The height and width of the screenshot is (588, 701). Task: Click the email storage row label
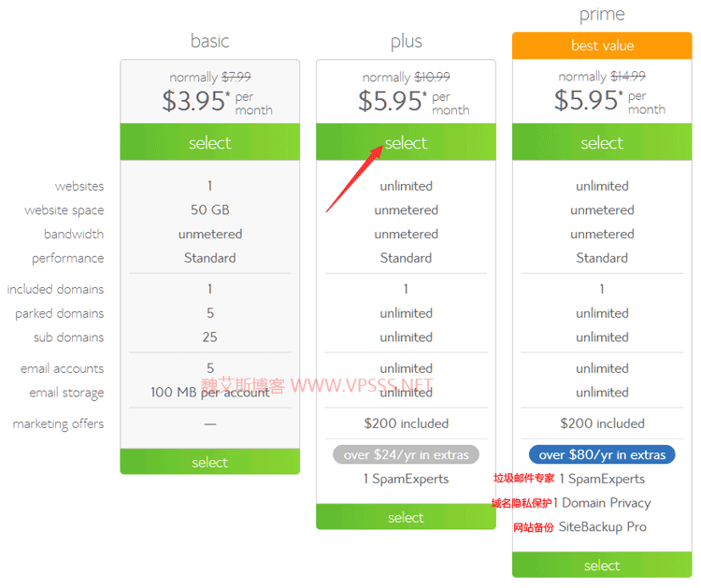(66, 393)
